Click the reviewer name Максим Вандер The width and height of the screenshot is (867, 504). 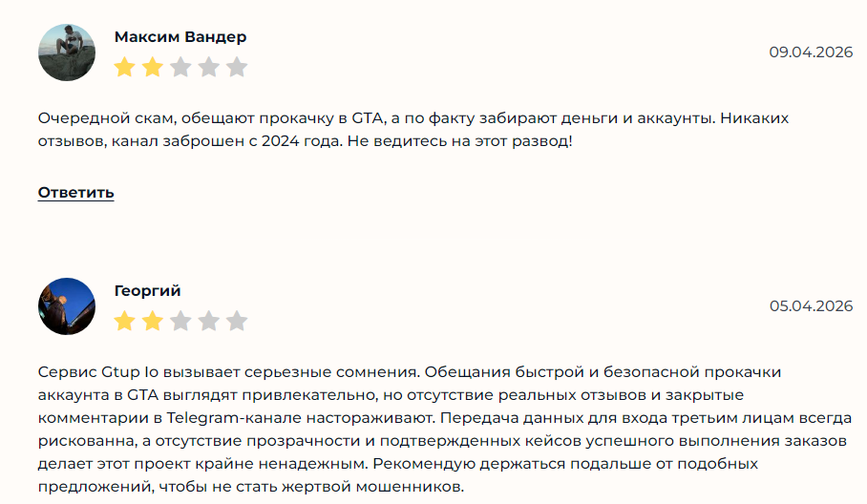[x=180, y=37]
